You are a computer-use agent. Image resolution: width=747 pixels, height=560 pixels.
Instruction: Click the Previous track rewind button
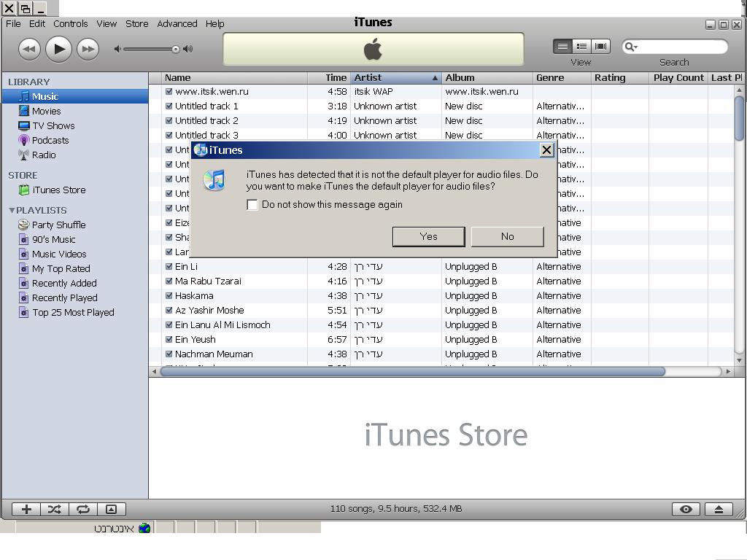(29, 49)
